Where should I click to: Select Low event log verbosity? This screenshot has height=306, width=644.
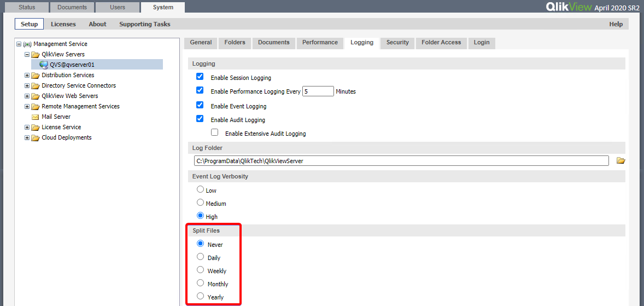tap(201, 189)
